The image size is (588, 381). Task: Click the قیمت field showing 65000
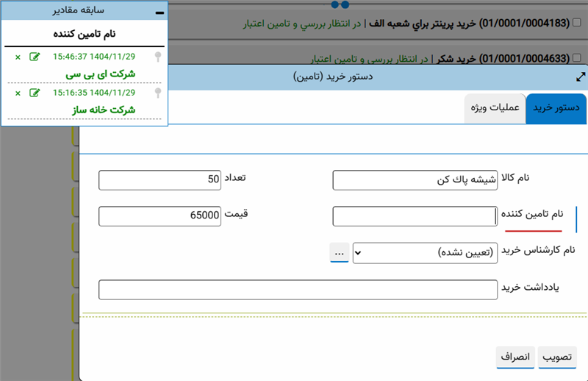click(160, 216)
